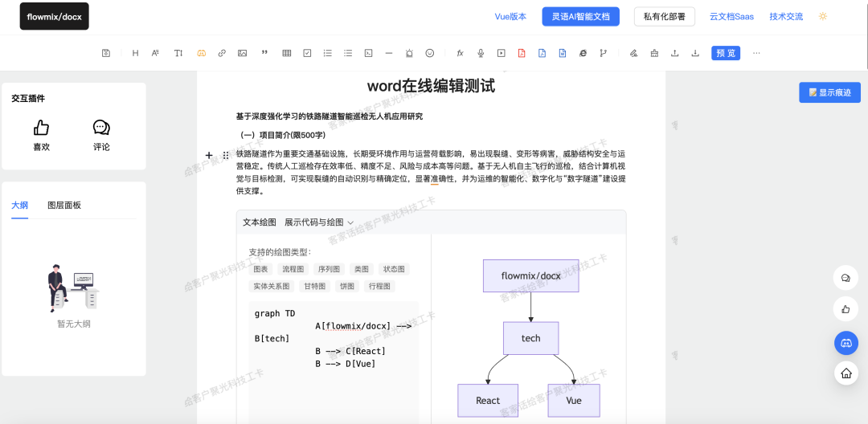Insert a code block with terminal icon
Screen dimensions: 868x424
(x=368, y=53)
